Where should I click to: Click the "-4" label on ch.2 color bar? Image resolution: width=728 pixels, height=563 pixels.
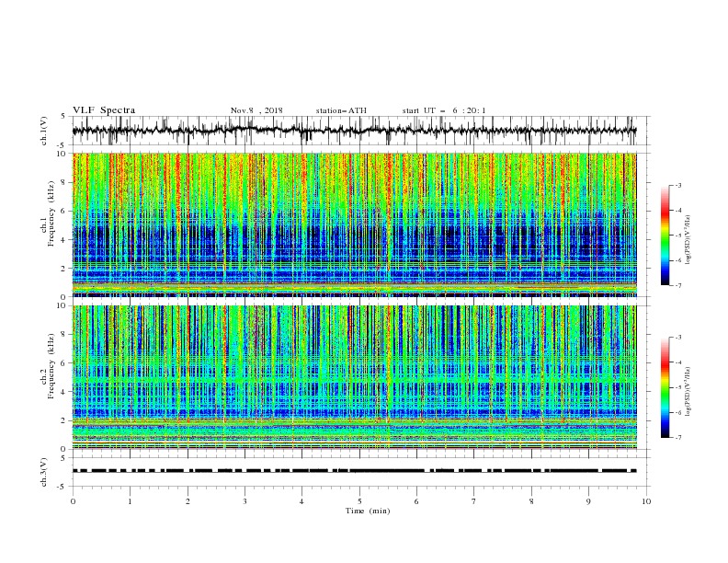(x=678, y=362)
